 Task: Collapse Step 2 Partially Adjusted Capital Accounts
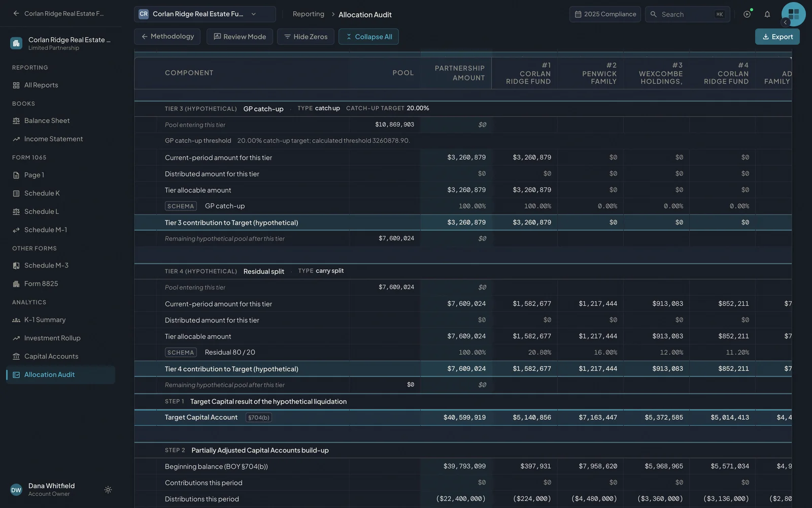(x=463, y=450)
